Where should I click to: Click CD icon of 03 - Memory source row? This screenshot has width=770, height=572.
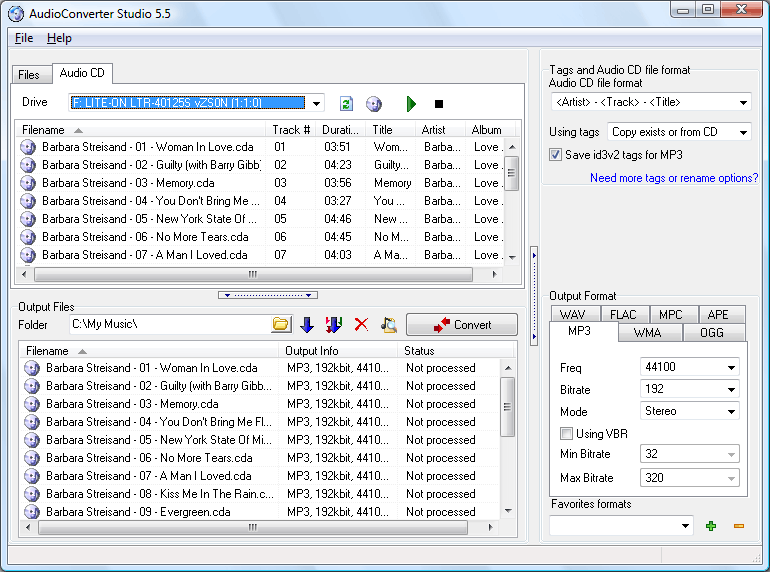28,183
